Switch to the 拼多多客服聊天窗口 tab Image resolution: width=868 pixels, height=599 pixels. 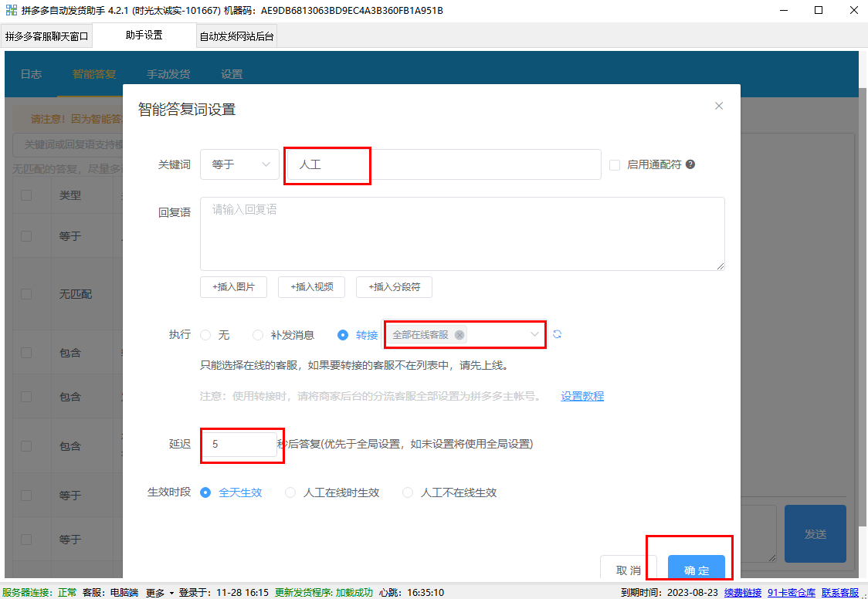click(x=46, y=36)
